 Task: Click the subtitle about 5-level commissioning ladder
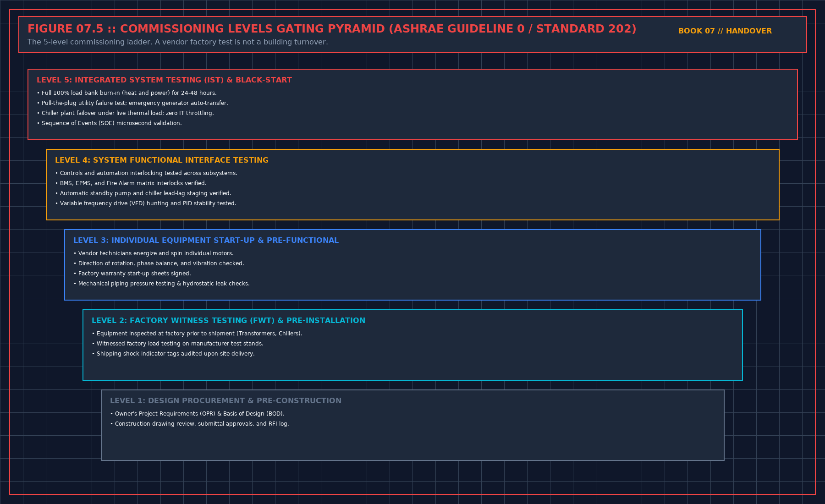pos(178,42)
